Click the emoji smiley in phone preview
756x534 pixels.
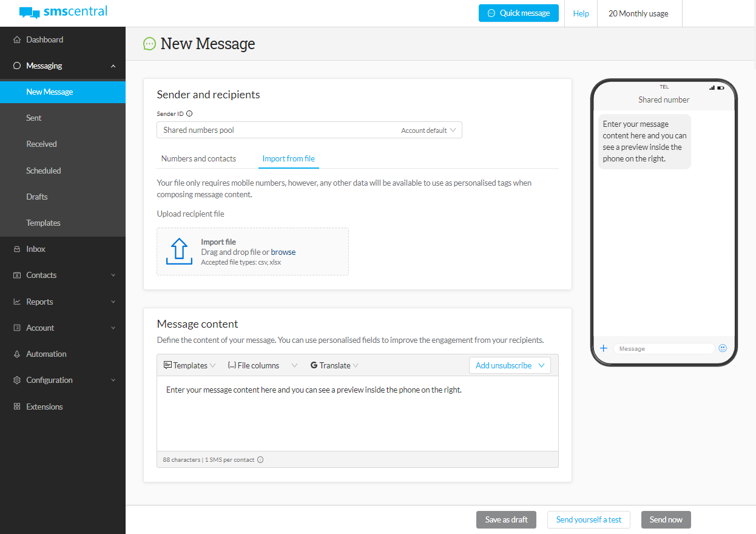[723, 348]
